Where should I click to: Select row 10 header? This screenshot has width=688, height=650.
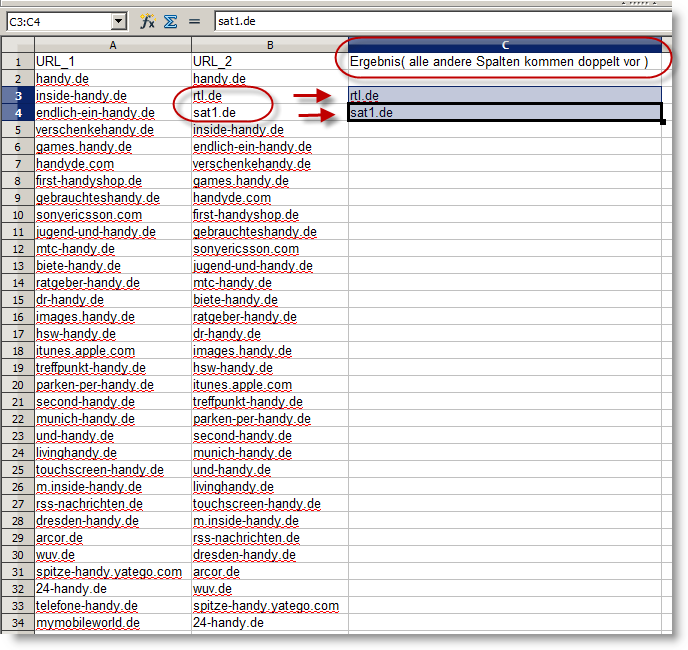[x=18, y=215]
